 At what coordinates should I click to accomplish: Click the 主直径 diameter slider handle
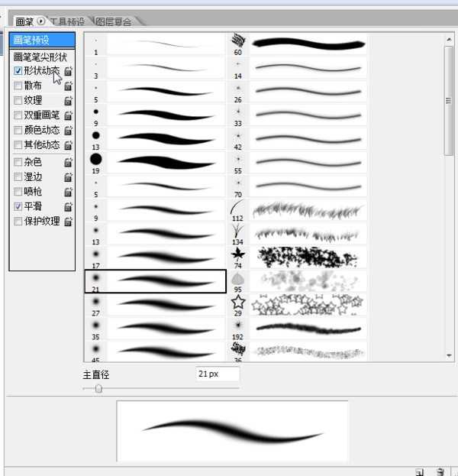98,389
